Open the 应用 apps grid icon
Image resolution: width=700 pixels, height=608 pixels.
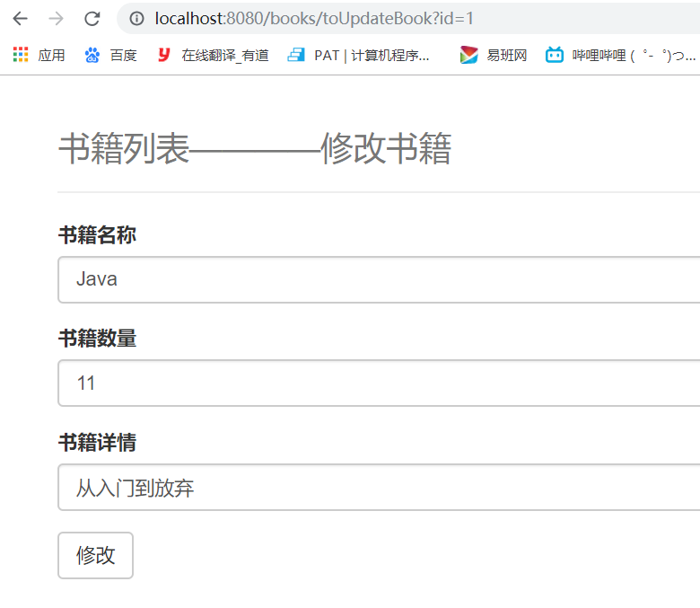21,55
